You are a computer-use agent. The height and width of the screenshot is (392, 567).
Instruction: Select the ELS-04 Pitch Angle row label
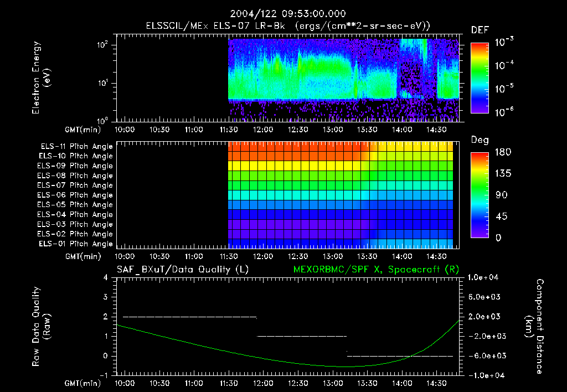[x=75, y=214]
